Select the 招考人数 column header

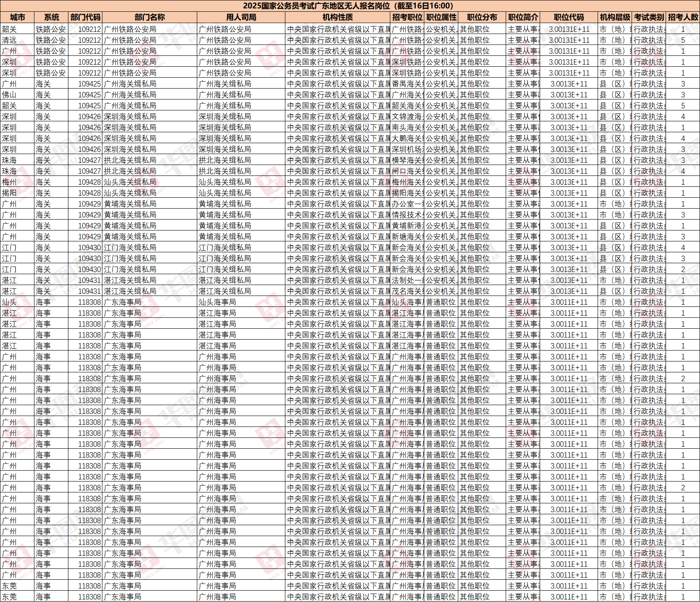coord(683,17)
